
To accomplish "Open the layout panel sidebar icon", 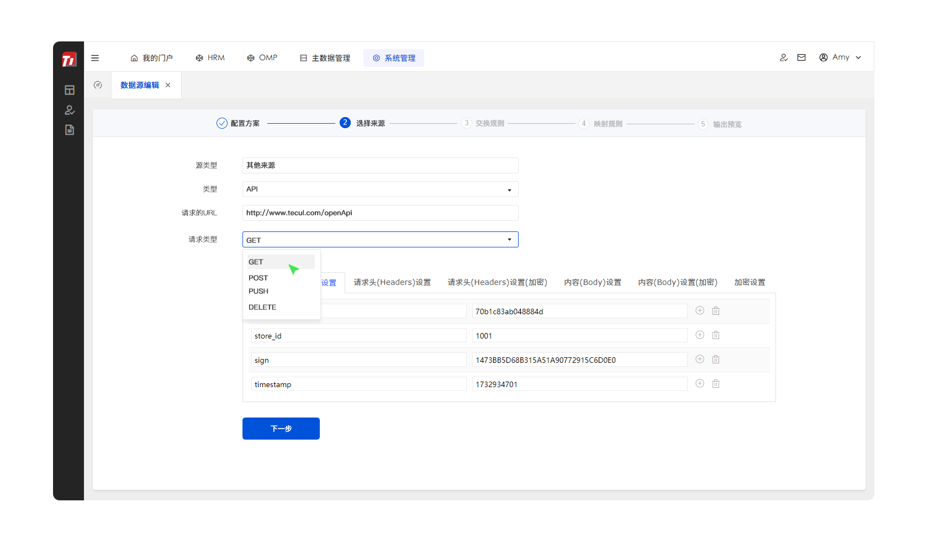I will coord(70,90).
